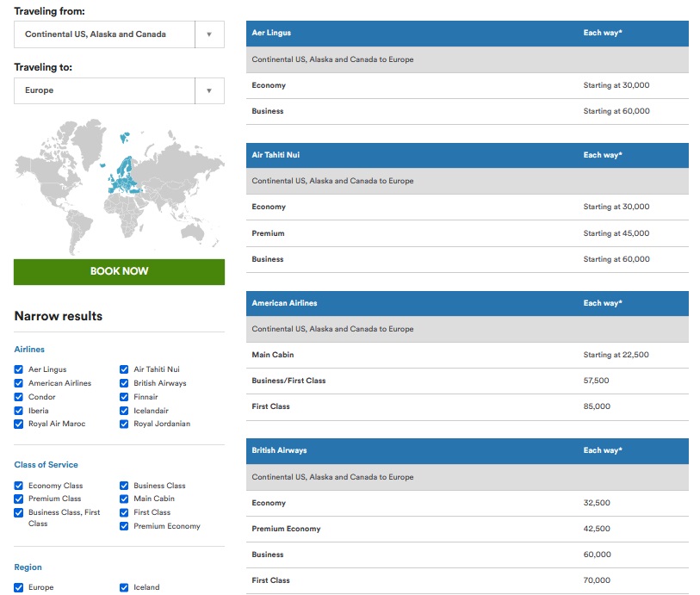Toggle the Royal Jordanian checkbox
This screenshot has width=700, height=595.
pyautogui.click(x=125, y=424)
